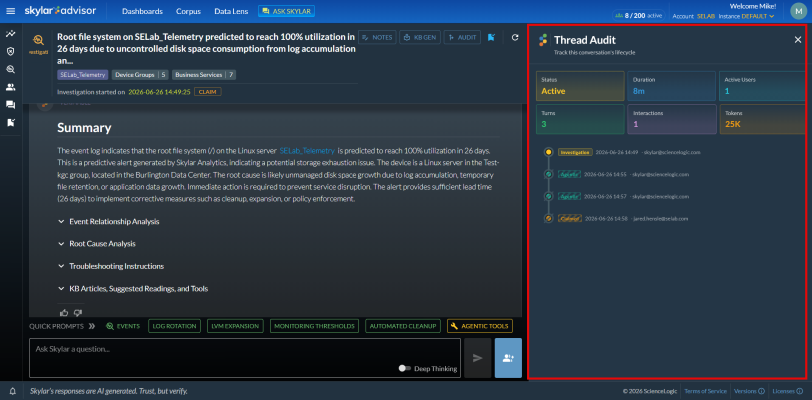Expand Troubleshooting Instructions section
Viewport: 812px width, 400px height.
tap(111, 266)
